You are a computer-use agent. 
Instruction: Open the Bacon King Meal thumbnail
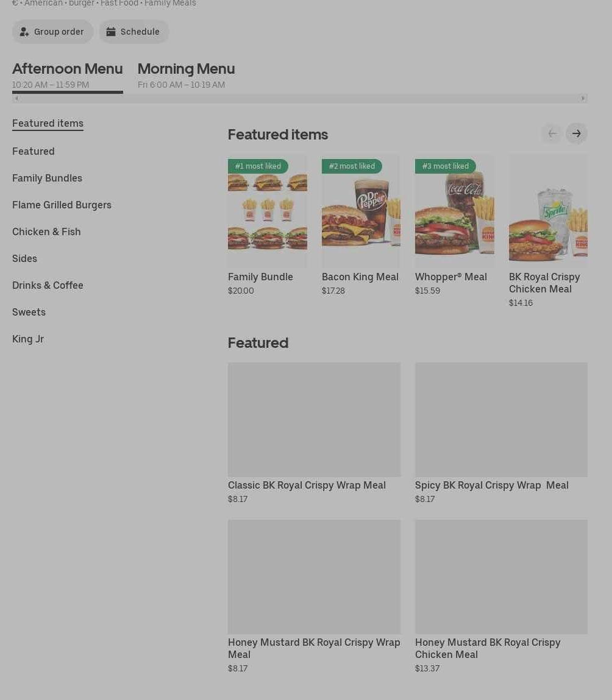tap(361, 211)
